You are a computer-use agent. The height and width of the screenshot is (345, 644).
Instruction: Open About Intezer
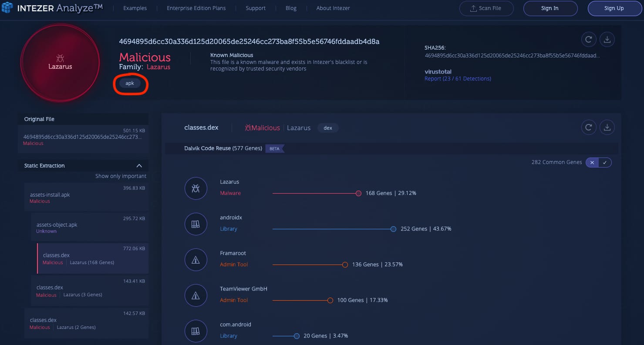333,8
